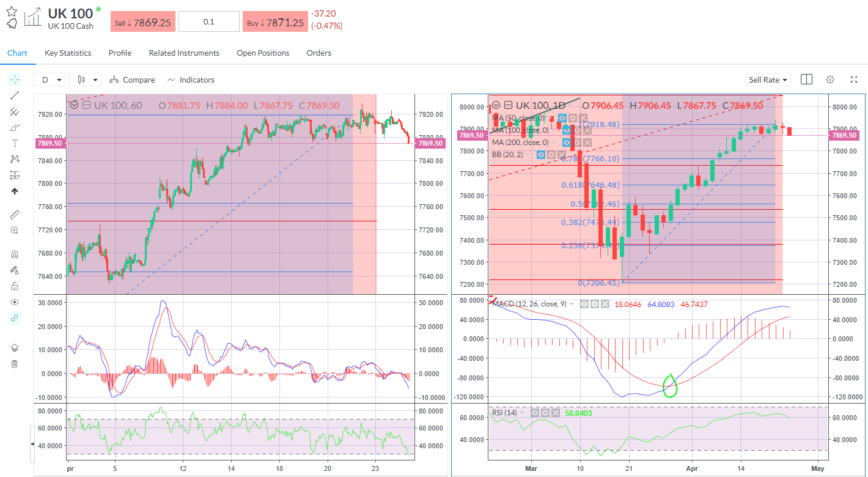
Task: Open the D timeframe dropdown
Action: click(x=49, y=79)
